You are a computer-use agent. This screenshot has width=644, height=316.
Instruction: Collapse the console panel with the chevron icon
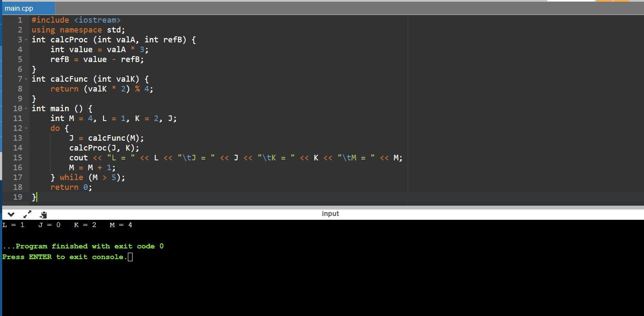[11, 214]
